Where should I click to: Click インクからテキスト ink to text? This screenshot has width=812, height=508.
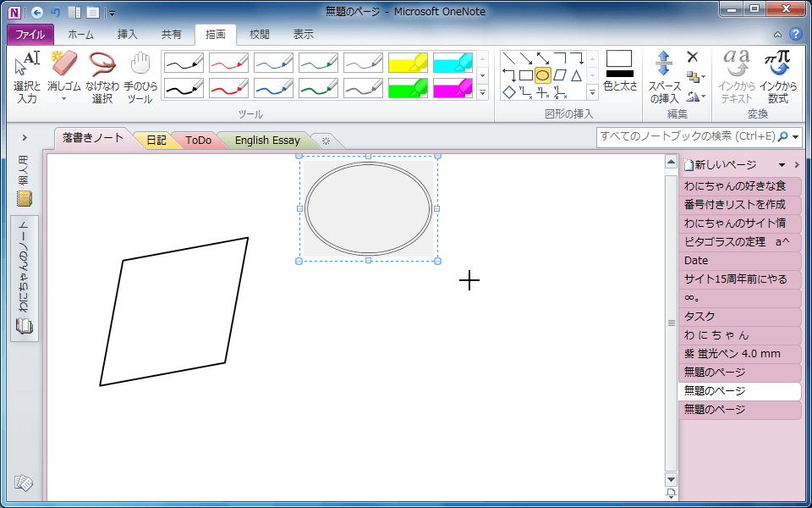737,78
